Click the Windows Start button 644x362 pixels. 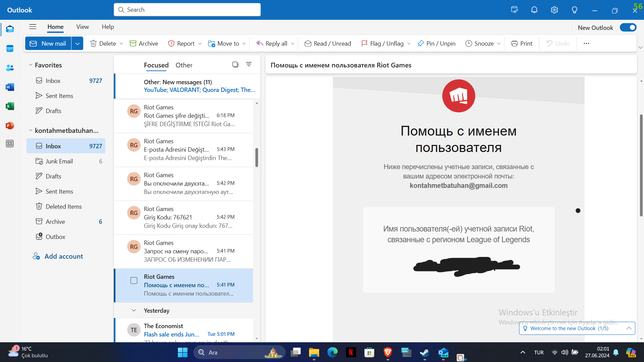coord(183,352)
